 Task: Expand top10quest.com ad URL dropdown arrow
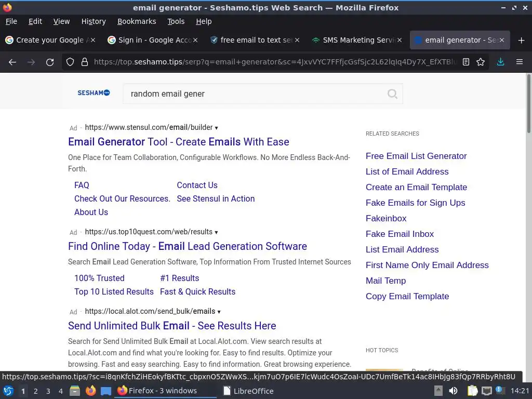point(217,232)
